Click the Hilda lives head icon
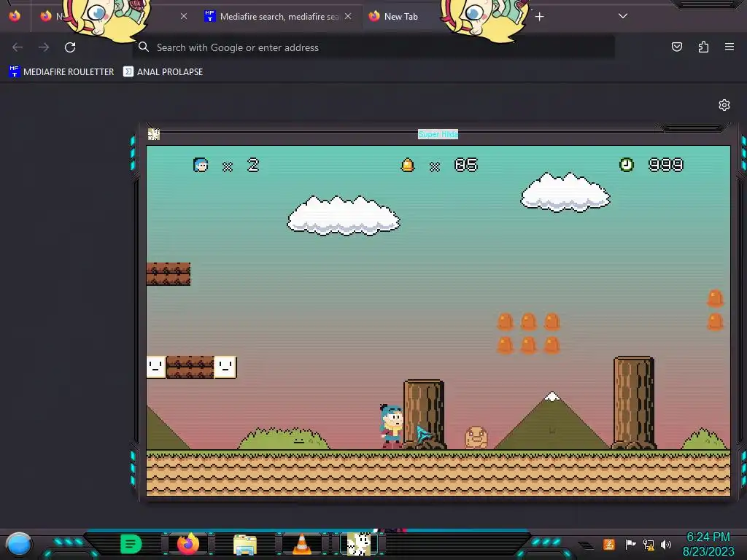The height and width of the screenshot is (560, 747). tap(201, 165)
